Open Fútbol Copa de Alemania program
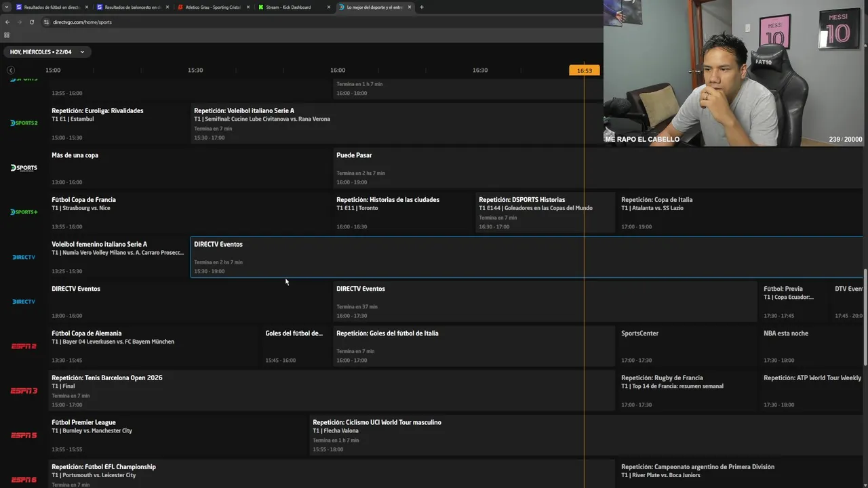868x488 pixels. click(155, 347)
